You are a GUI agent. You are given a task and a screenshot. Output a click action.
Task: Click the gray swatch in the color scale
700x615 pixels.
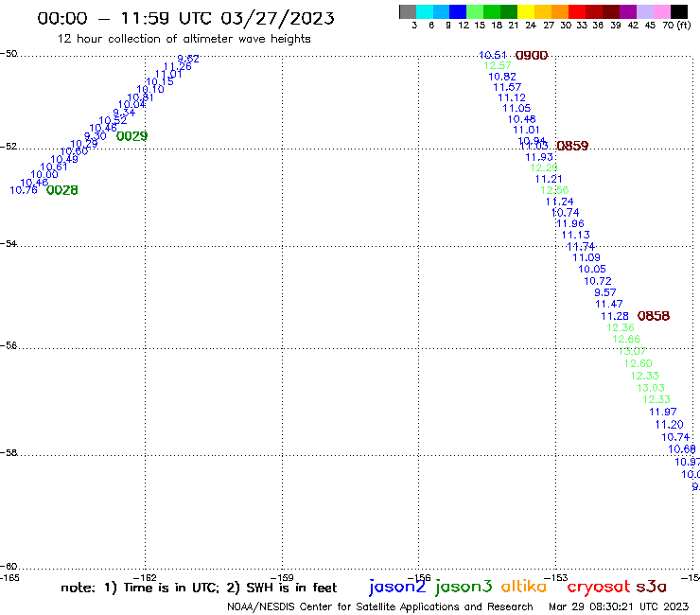pos(408,11)
